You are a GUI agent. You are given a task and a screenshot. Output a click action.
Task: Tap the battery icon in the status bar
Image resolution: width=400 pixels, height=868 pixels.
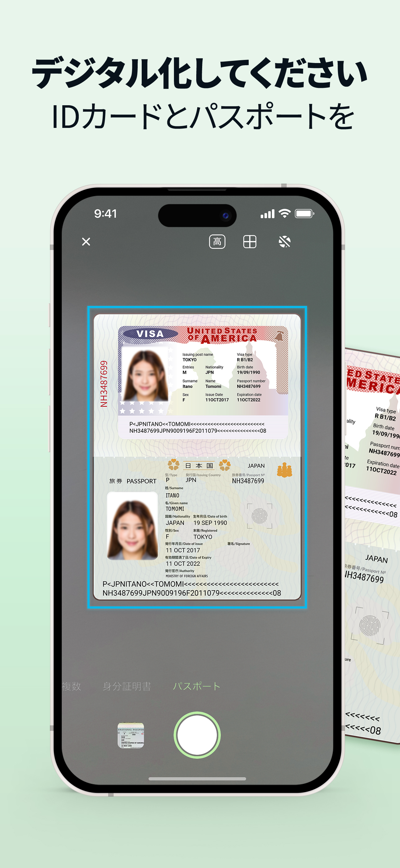(304, 214)
